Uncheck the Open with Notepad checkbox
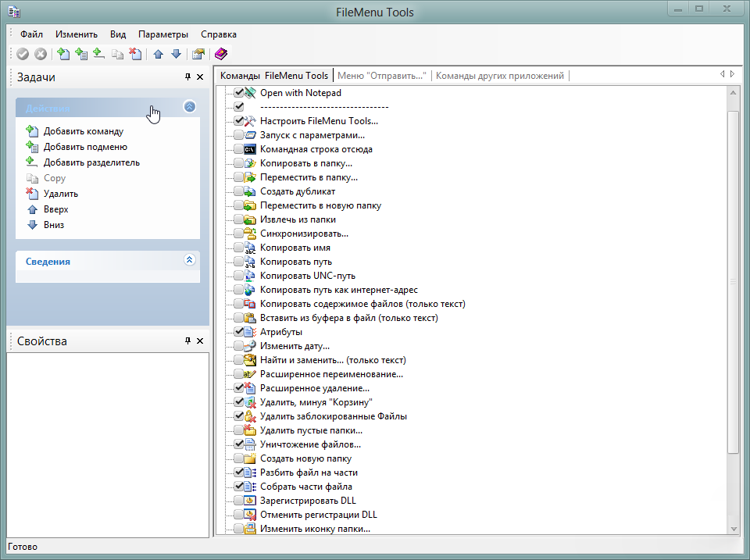750x560 pixels. point(239,93)
